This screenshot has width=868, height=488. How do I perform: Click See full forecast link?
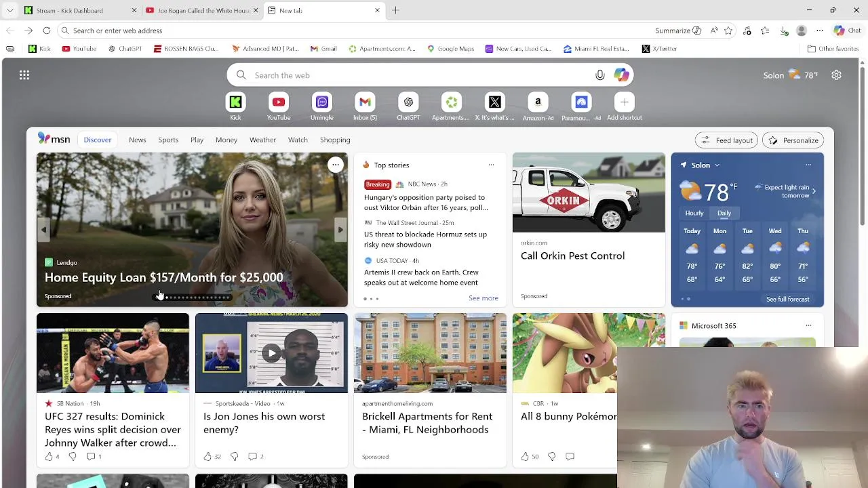point(788,299)
